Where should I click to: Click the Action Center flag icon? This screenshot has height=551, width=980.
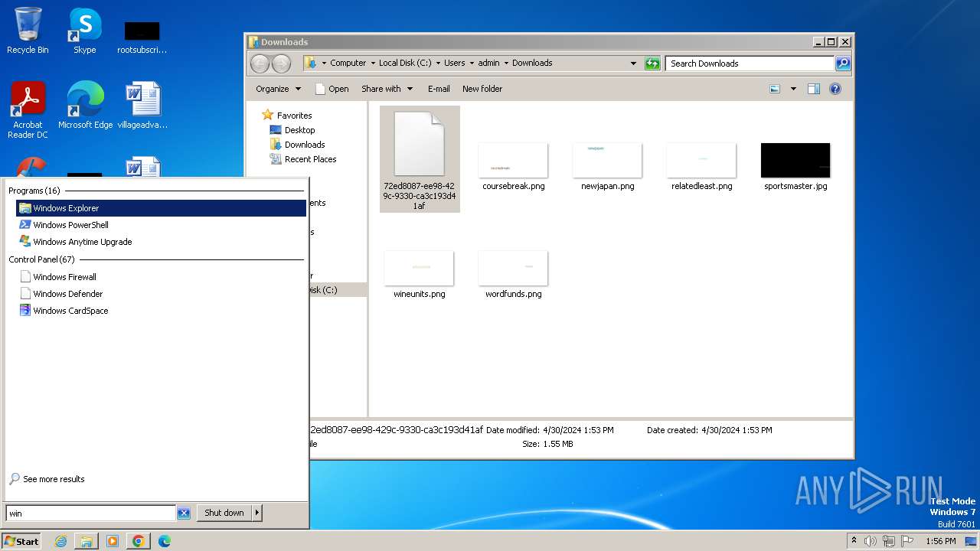click(x=906, y=541)
